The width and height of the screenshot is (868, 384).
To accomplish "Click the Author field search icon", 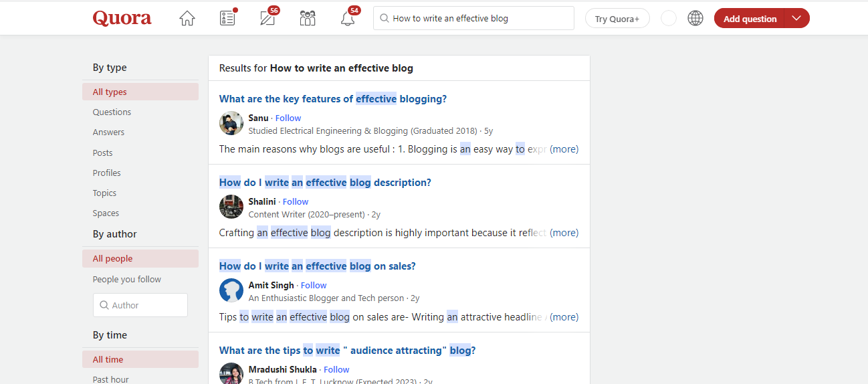I will click(104, 305).
